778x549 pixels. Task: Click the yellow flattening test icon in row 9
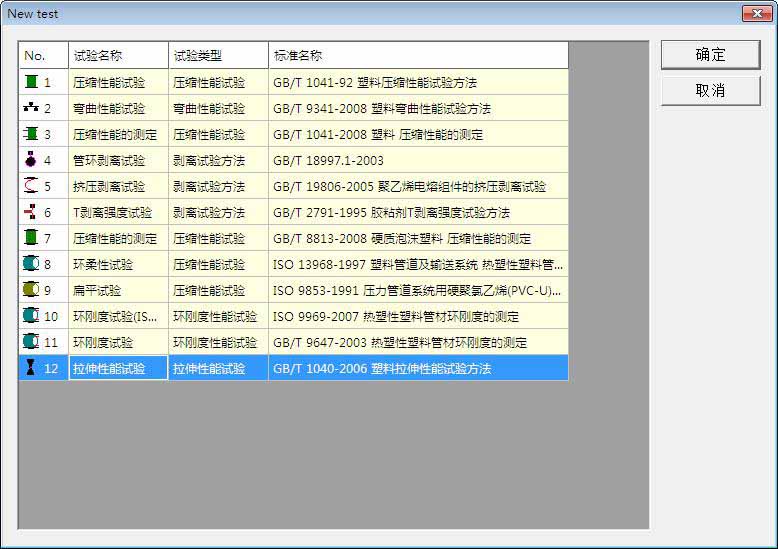[31, 291]
